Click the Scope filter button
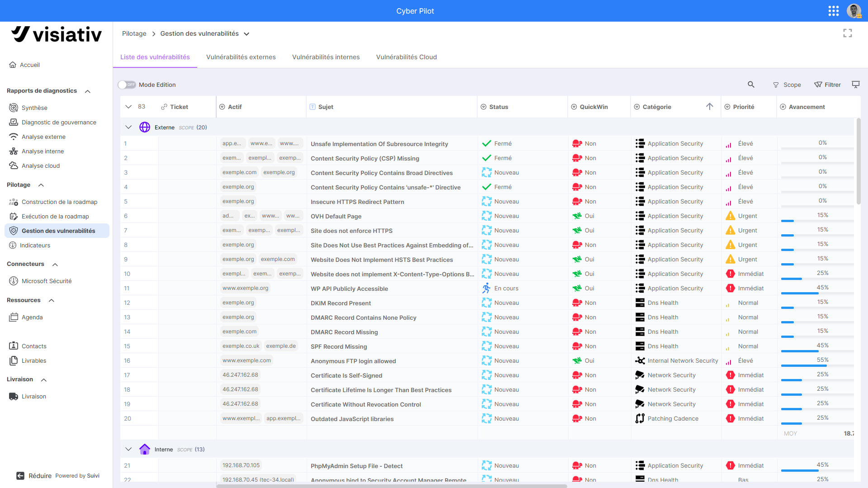 coord(787,85)
